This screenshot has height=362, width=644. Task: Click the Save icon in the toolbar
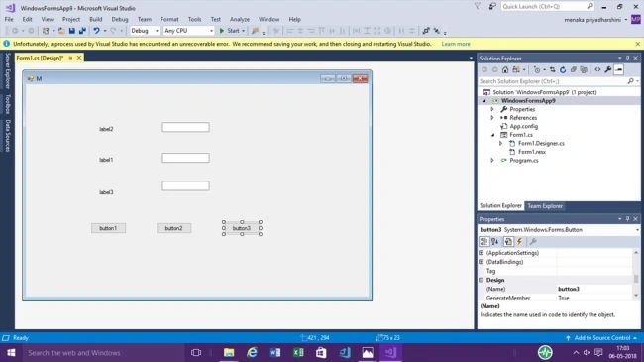pyautogui.click(x=72, y=31)
